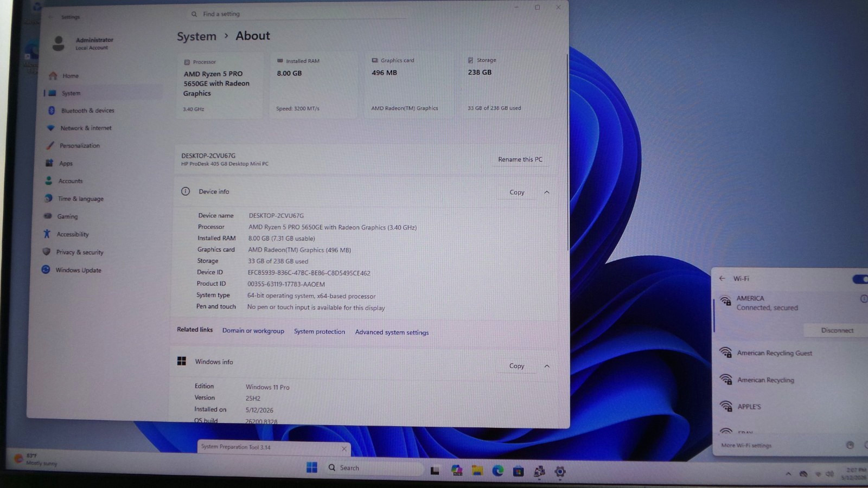
Task: Open System protection link
Action: pos(320,331)
